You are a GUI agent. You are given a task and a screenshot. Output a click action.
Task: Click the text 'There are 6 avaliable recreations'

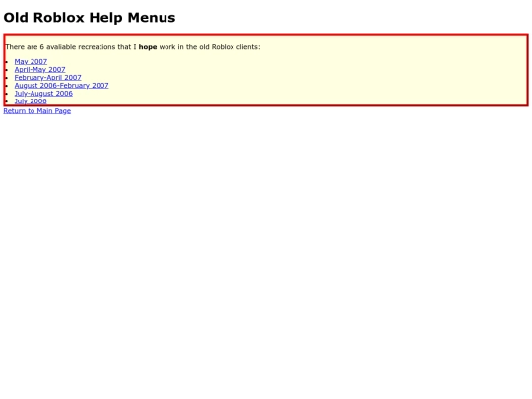point(60,47)
